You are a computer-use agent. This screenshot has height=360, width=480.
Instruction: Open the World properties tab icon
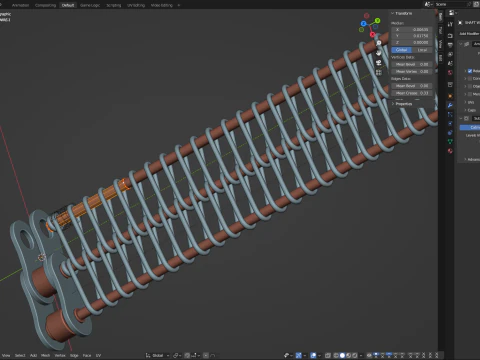450,73
